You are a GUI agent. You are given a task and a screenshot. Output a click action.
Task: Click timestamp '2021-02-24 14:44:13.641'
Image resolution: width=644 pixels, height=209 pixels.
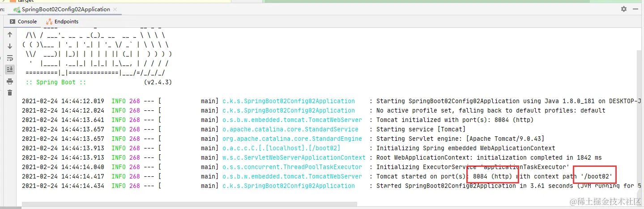(x=63, y=120)
